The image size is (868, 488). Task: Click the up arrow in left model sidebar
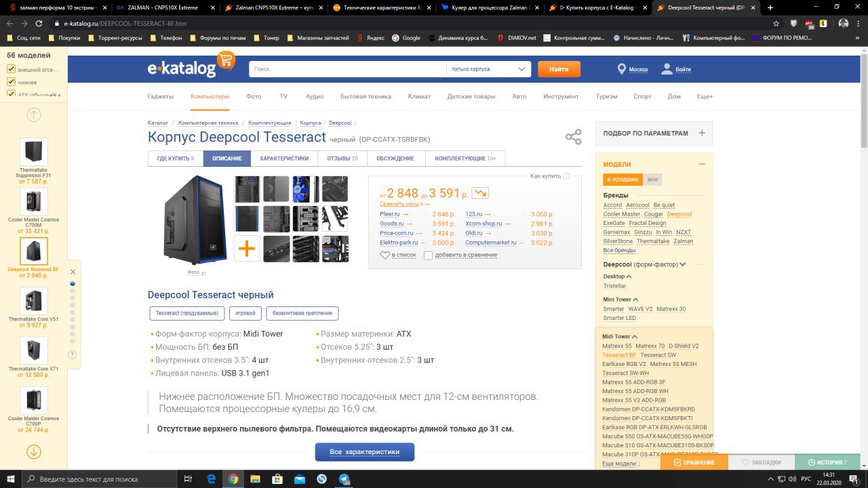pyautogui.click(x=34, y=115)
